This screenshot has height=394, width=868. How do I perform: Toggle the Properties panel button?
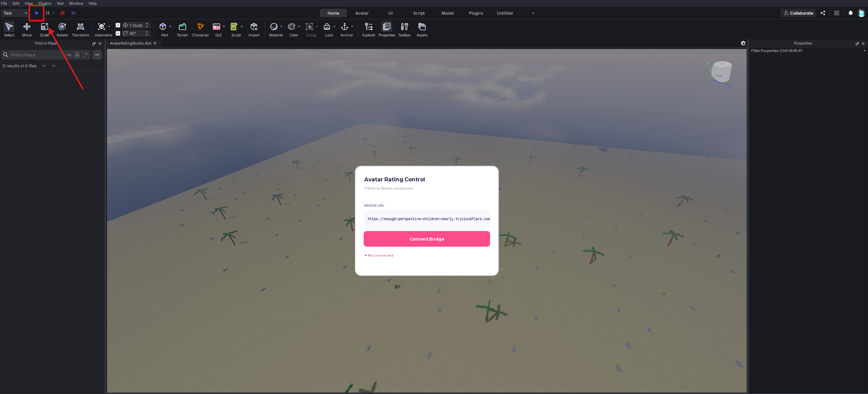tap(387, 29)
